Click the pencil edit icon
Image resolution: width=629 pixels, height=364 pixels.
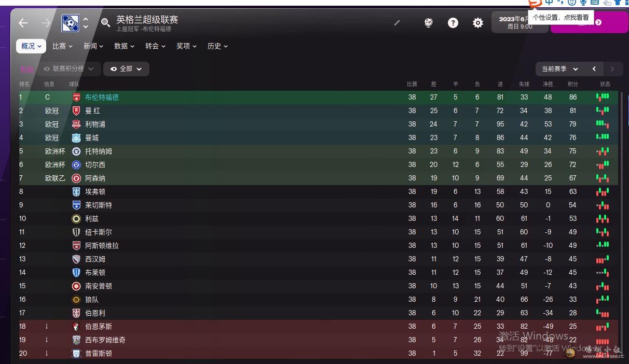click(397, 23)
